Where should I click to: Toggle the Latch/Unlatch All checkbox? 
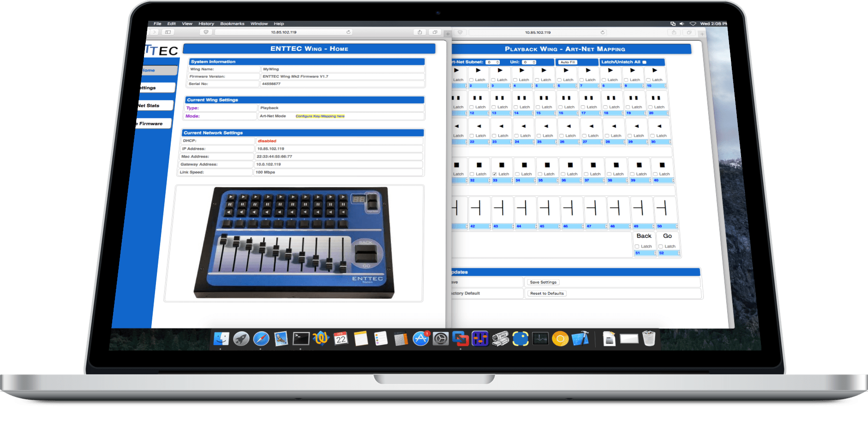tap(644, 62)
